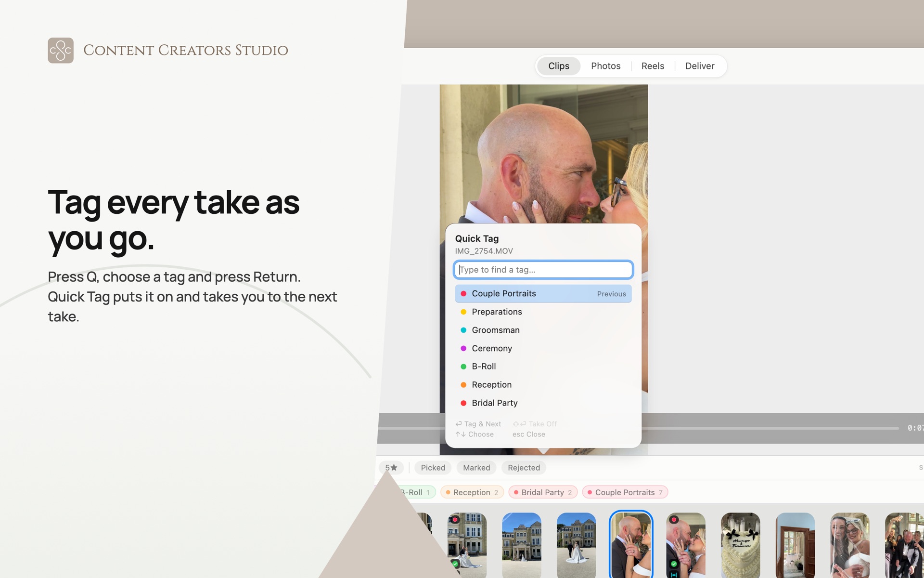The height and width of the screenshot is (578, 924).
Task: Click the IMG_2754.MOV filename text
Action: [484, 251]
